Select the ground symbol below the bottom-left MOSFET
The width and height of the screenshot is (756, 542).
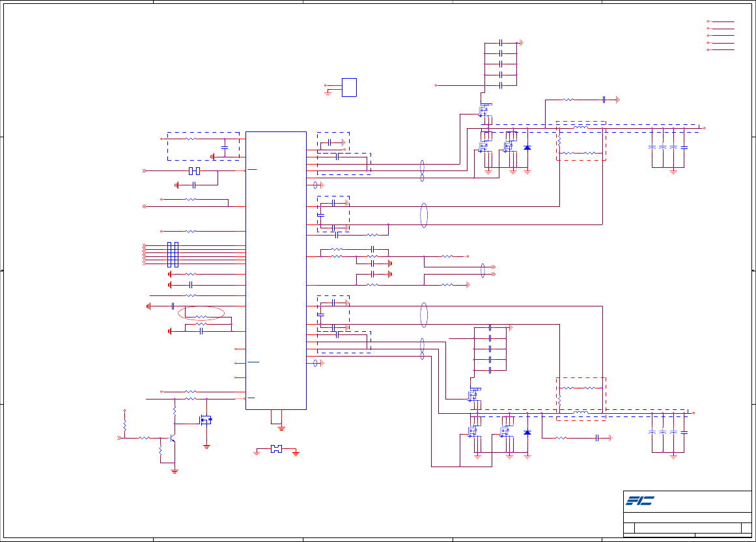[206, 447]
